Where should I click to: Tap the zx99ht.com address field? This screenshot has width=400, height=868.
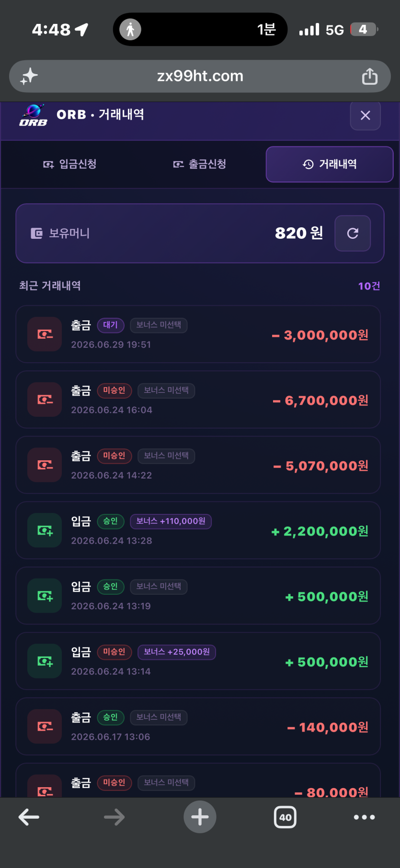(200, 76)
